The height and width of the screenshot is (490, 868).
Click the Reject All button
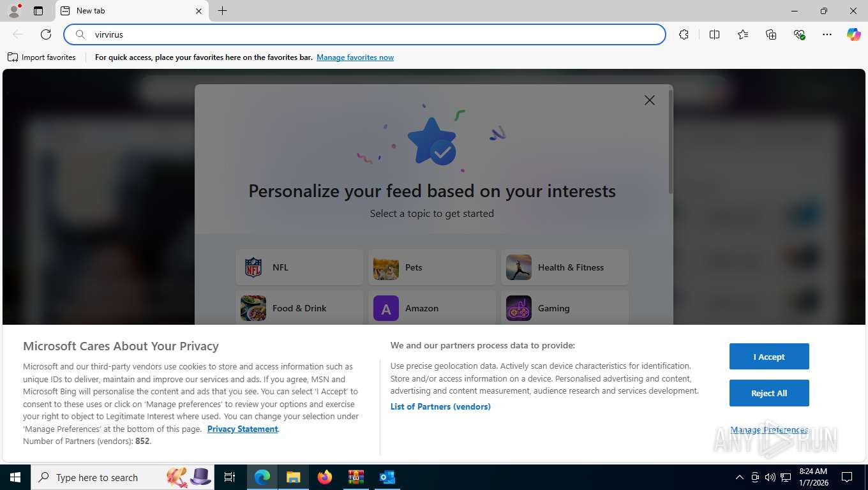[769, 393]
